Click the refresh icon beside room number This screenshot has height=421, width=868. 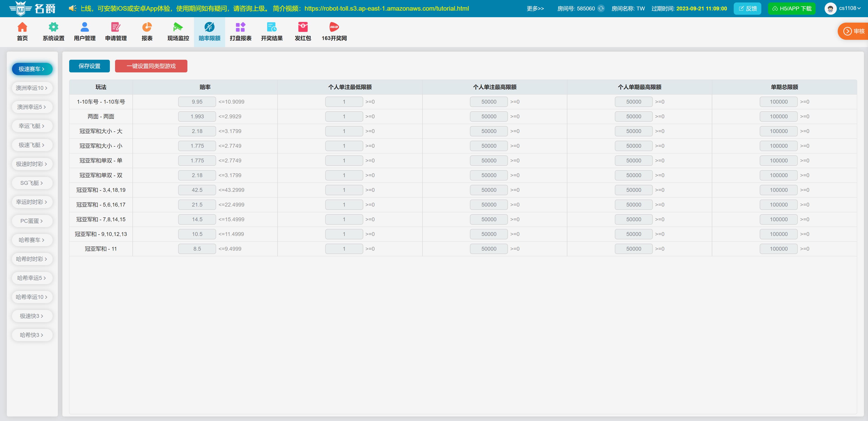pyautogui.click(x=601, y=8)
